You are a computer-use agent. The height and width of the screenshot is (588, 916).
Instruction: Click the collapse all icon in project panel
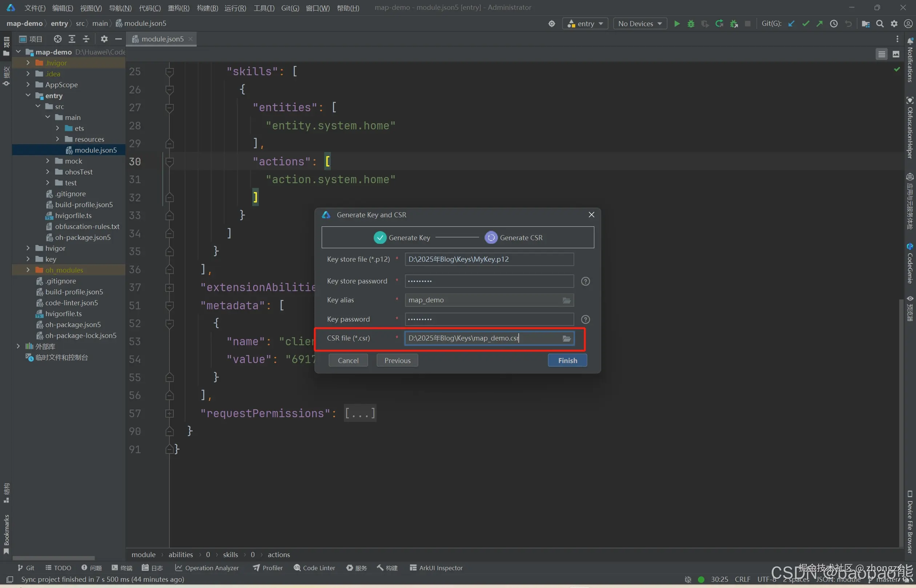(x=86, y=39)
